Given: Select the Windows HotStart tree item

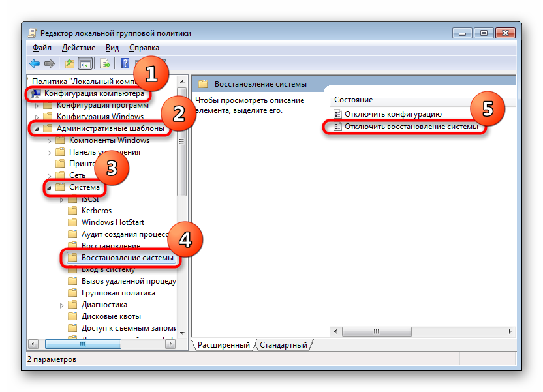Looking at the screenshot, I should [x=112, y=222].
